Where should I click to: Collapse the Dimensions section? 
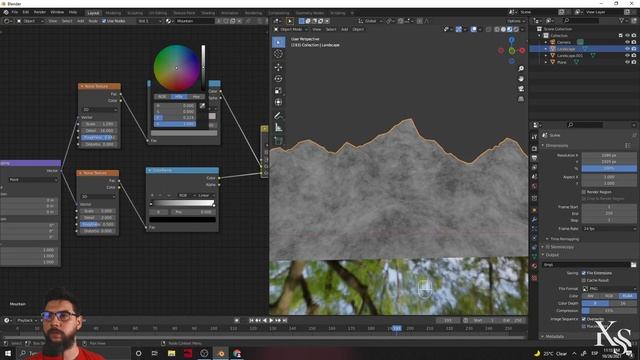[x=555, y=146]
